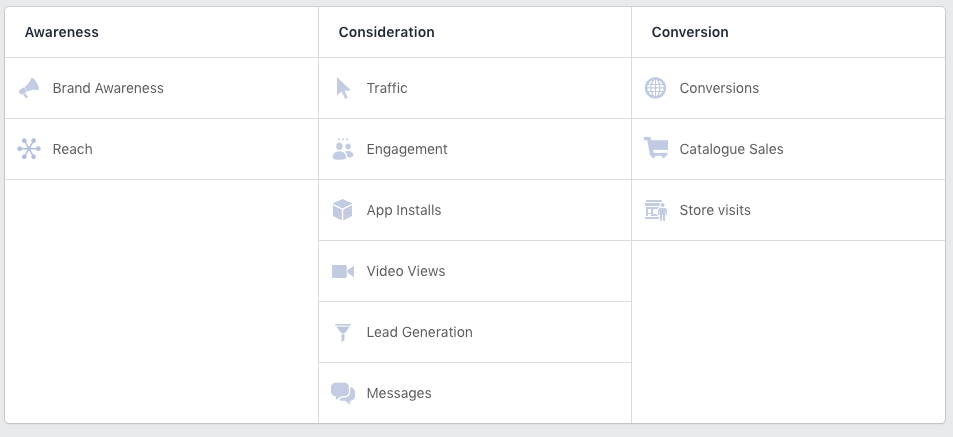Select the Video Views objective text
This screenshot has width=953, height=437.
click(405, 271)
